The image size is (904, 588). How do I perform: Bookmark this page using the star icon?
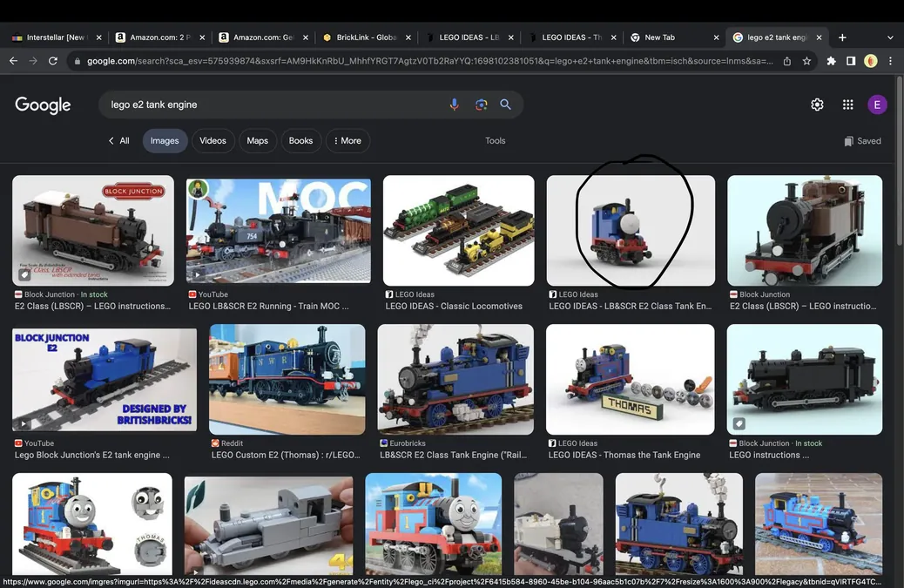click(x=806, y=60)
